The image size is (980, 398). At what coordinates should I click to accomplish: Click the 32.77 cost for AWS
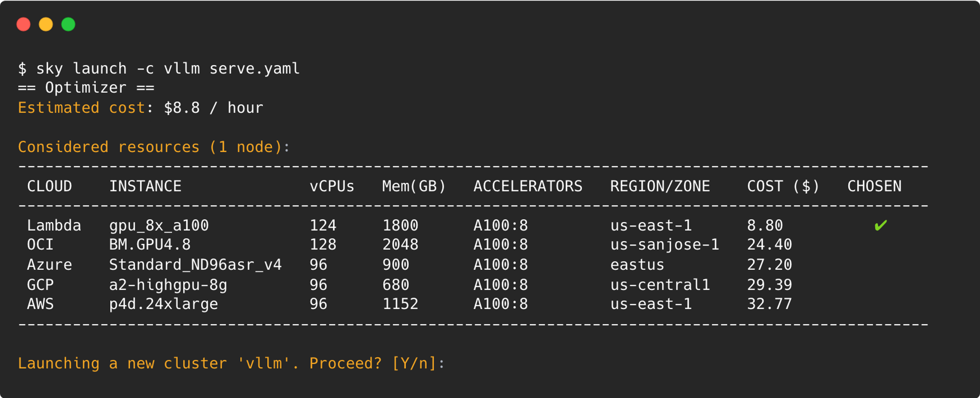tap(770, 304)
